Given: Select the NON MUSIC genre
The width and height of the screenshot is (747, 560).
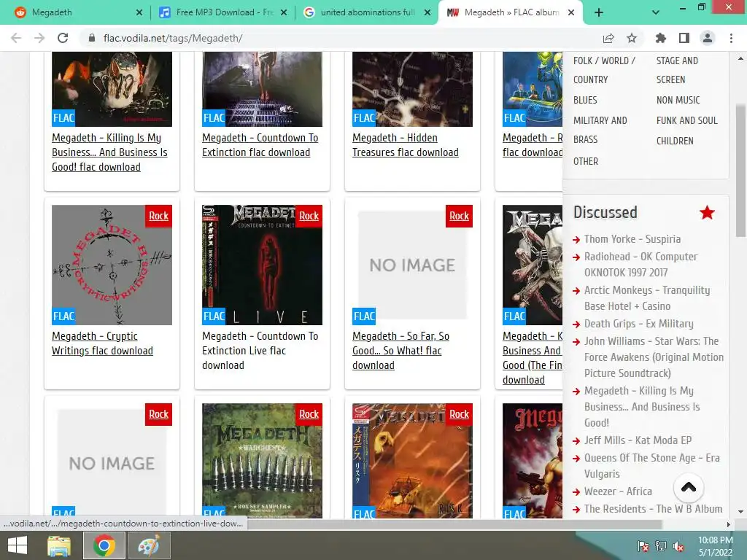Looking at the screenshot, I should (678, 100).
